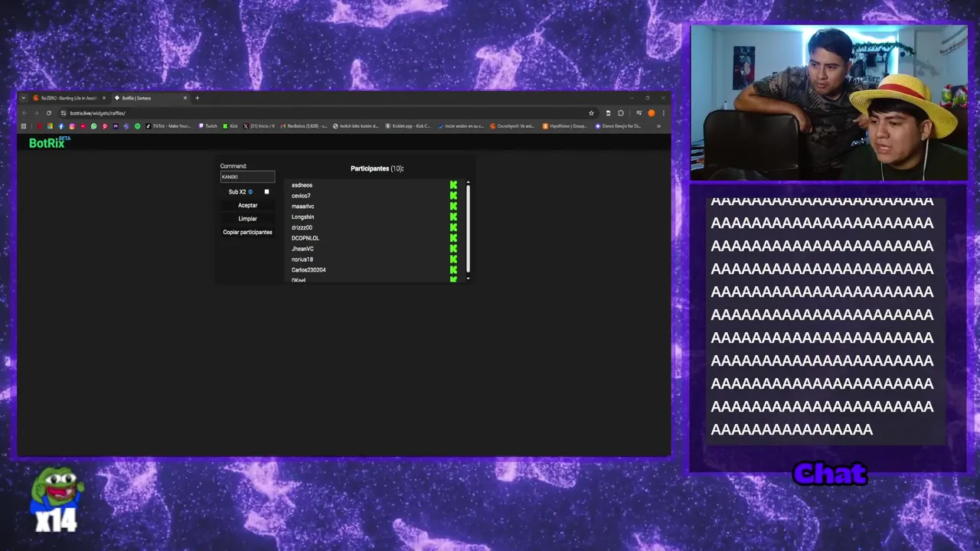Viewport: 980px width, 551px height.
Task: Open the Spotify bookmark icon
Action: [138, 126]
